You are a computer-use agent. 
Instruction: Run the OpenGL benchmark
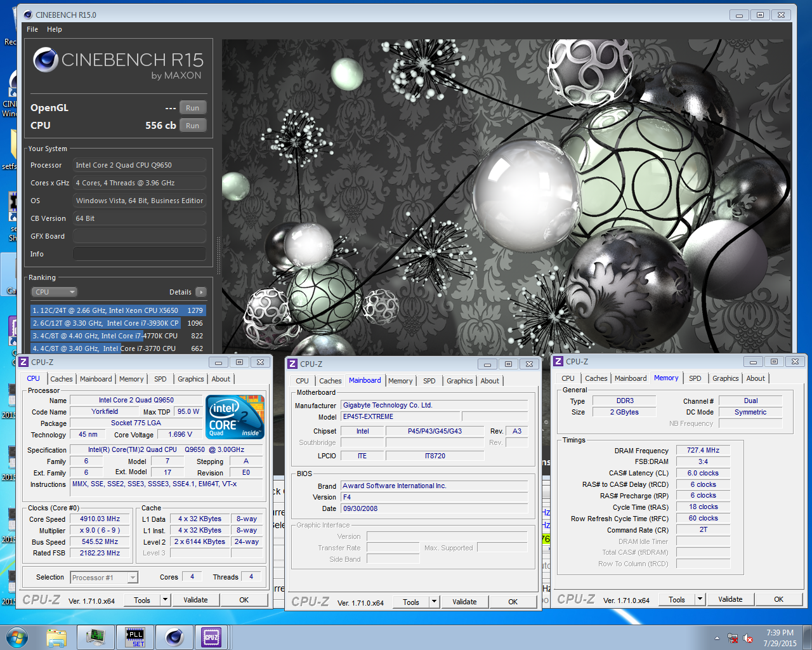[x=193, y=108]
